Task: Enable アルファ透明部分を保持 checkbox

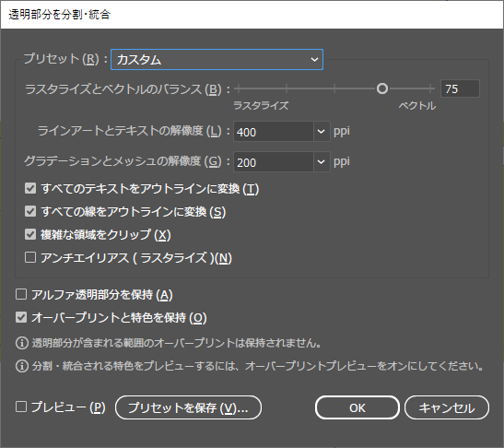Action: [21, 295]
